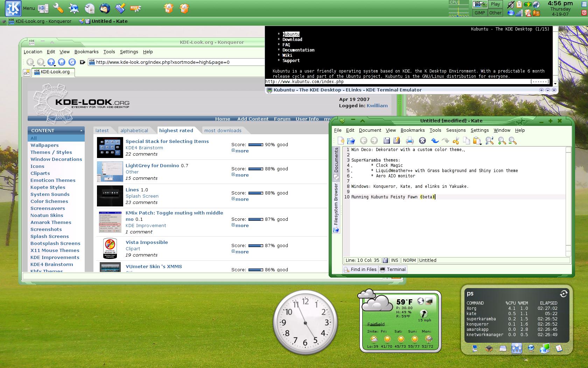Open the Wallpapers category link

(44, 145)
